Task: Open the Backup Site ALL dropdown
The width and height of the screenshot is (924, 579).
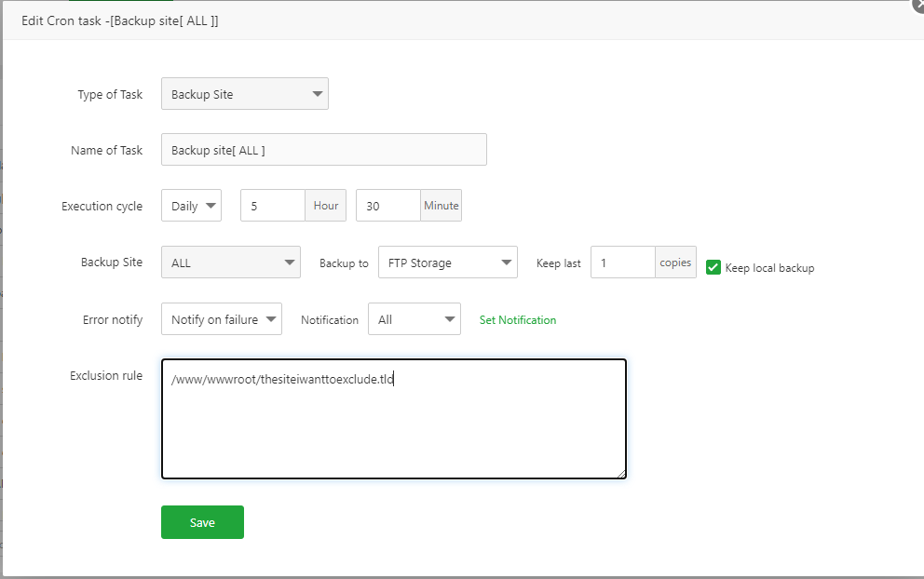Action: (x=230, y=263)
